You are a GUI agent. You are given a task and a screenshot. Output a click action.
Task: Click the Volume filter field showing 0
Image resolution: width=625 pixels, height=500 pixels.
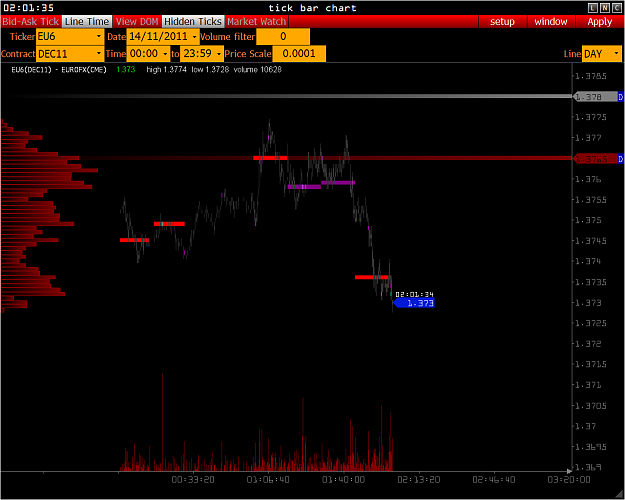click(283, 37)
